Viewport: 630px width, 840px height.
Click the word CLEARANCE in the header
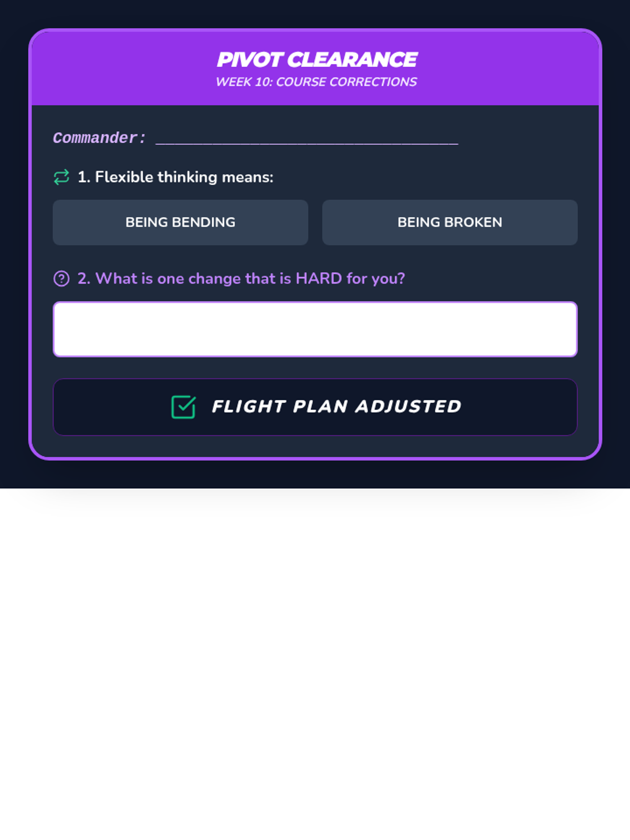tap(352, 59)
